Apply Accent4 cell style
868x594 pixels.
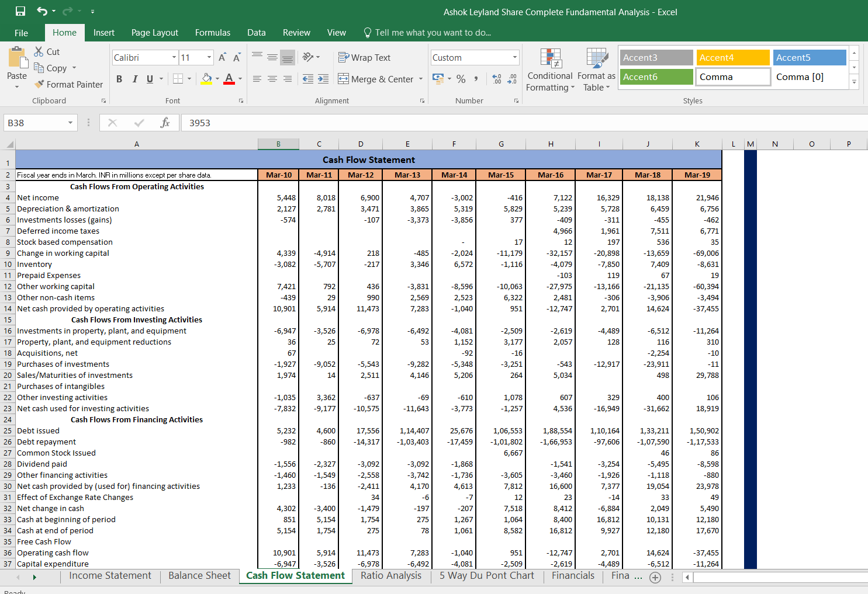click(x=733, y=57)
